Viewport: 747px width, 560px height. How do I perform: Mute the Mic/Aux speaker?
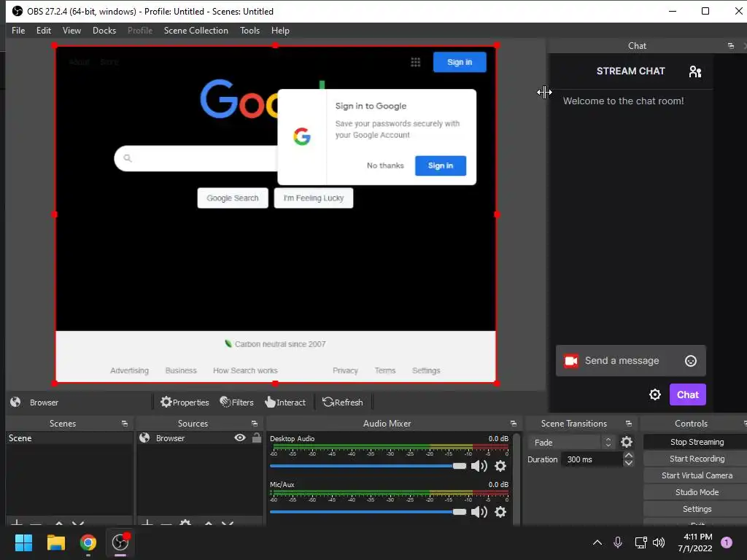pyautogui.click(x=479, y=512)
